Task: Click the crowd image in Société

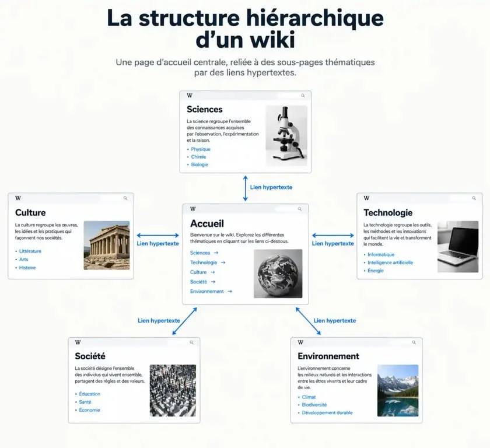Action: (173, 390)
